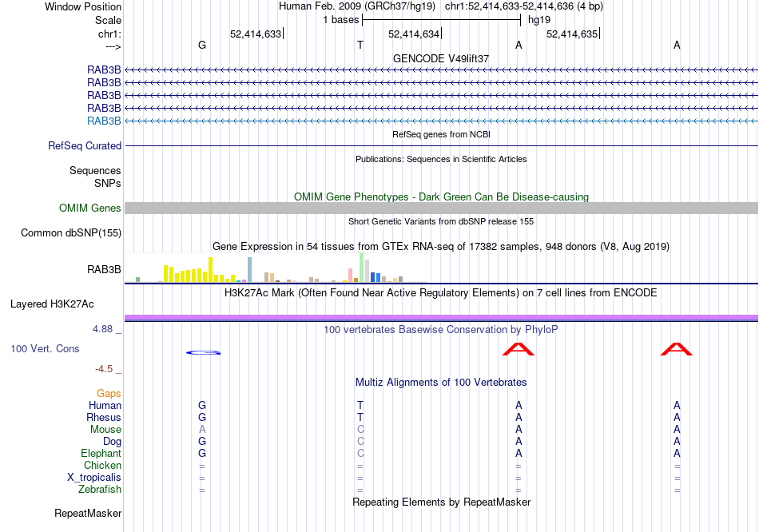Click the 4.88 PhyloP upper value

[x=102, y=329]
